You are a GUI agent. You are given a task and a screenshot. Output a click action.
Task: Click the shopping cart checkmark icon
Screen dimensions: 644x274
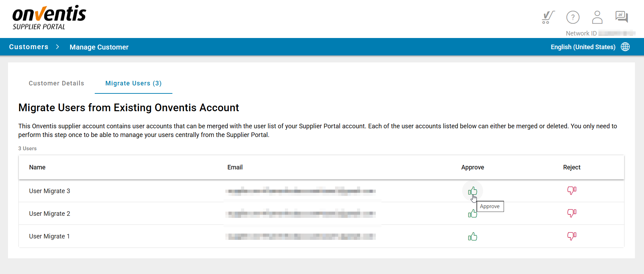pyautogui.click(x=548, y=17)
